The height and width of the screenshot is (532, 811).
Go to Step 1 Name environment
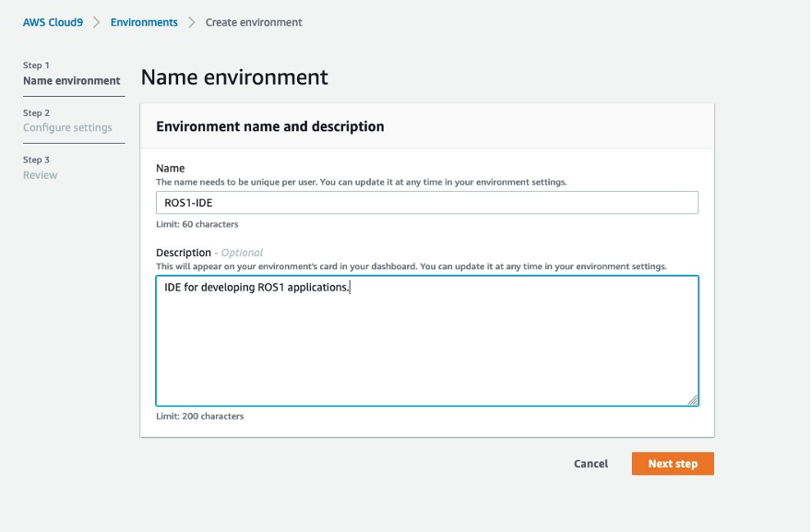tap(71, 81)
